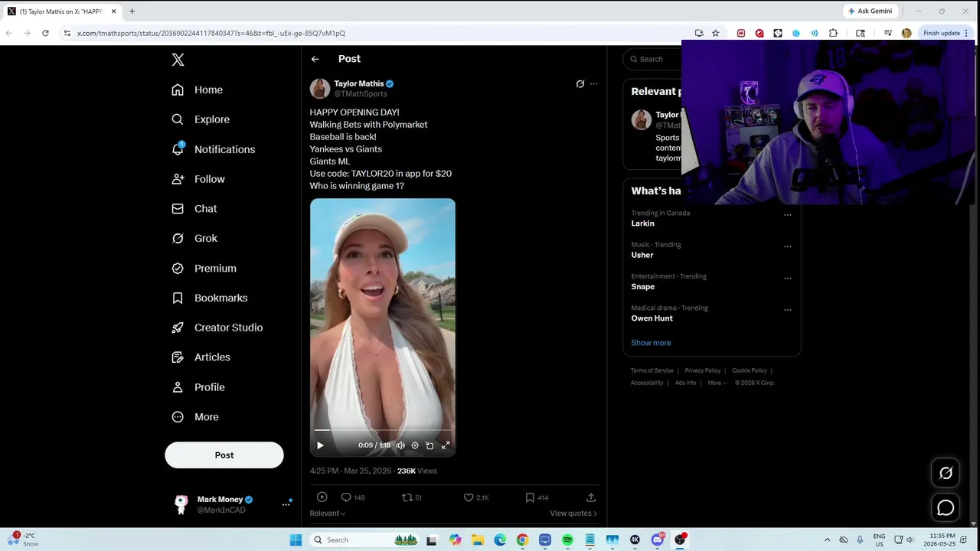Seek on the video progress bar

[383, 431]
